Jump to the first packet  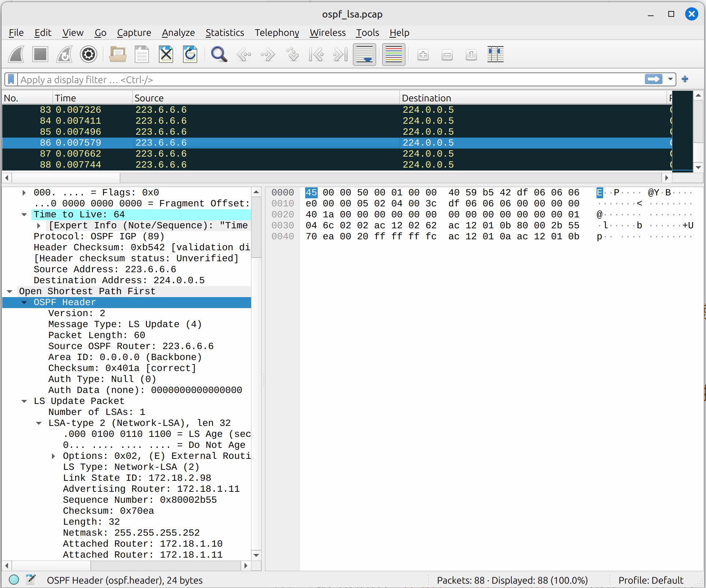click(x=316, y=55)
